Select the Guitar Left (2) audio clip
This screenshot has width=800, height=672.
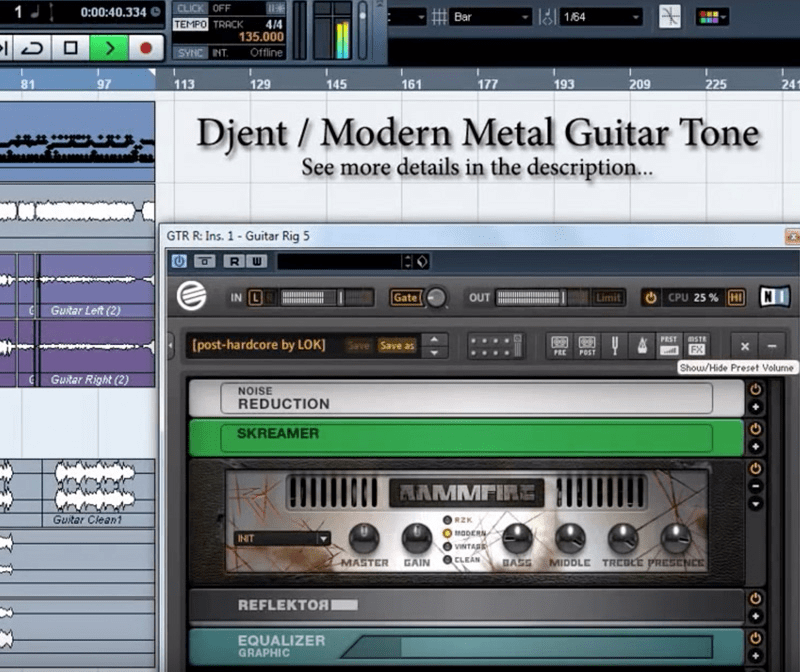coord(97,286)
